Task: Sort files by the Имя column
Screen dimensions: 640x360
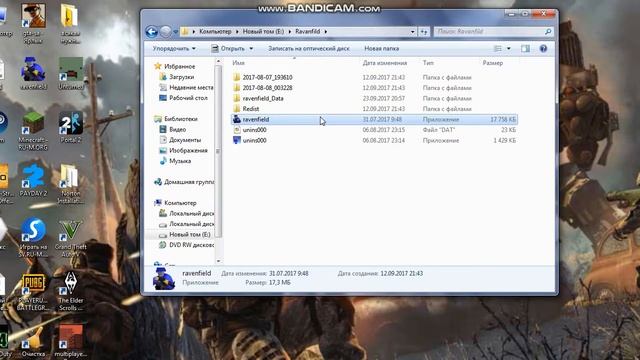Action: coord(238,63)
